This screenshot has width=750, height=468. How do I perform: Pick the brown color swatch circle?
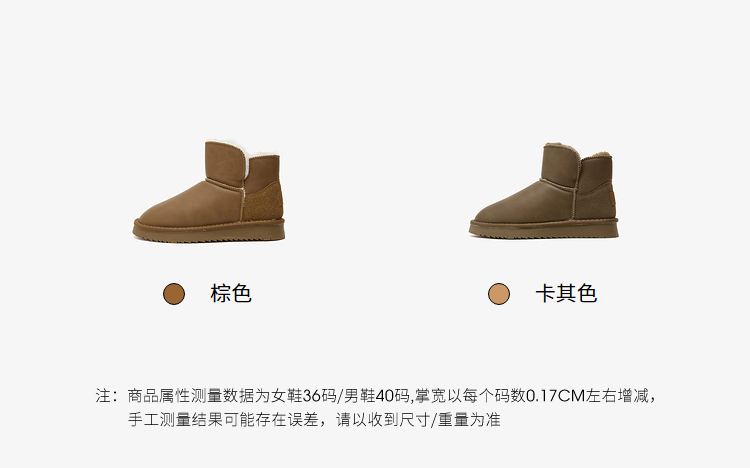(174, 294)
